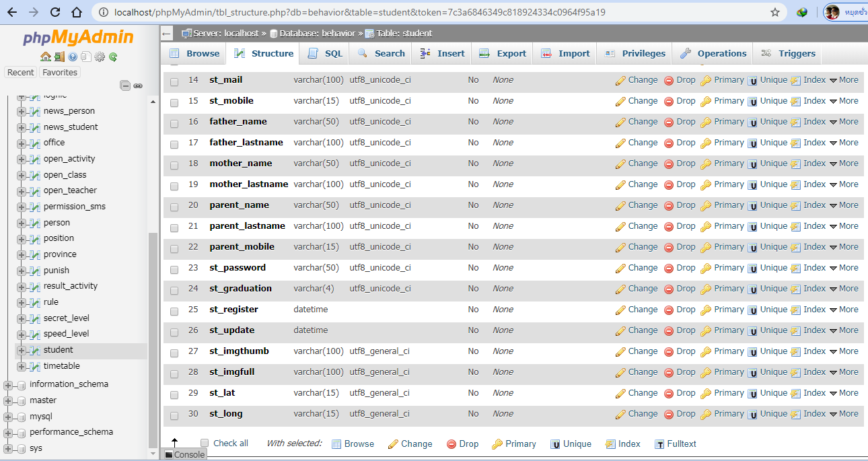Open More dropdown for parent_name row
Image resolution: width=868 pixels, height=461 pixels.
(x=844, y=205)
